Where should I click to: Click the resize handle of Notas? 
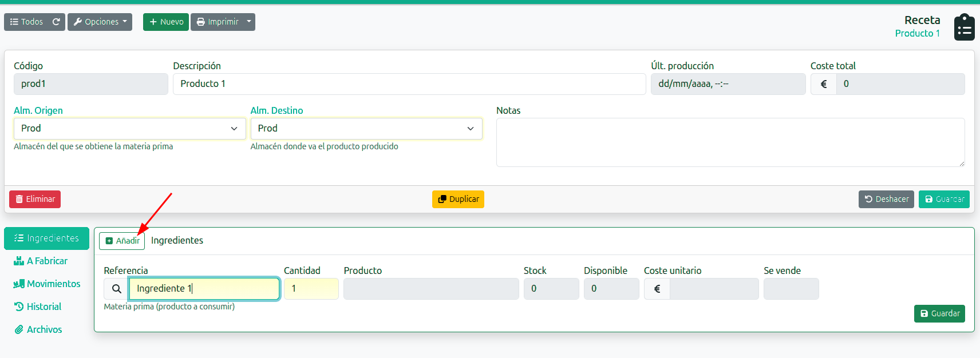[x=961, y=163]
